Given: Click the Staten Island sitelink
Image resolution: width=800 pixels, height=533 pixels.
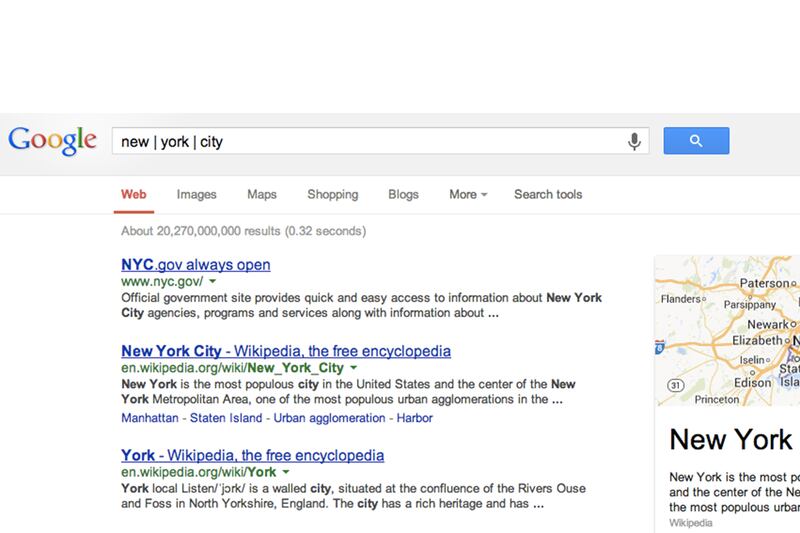Looking at the screenshot, I should point(223,416).
